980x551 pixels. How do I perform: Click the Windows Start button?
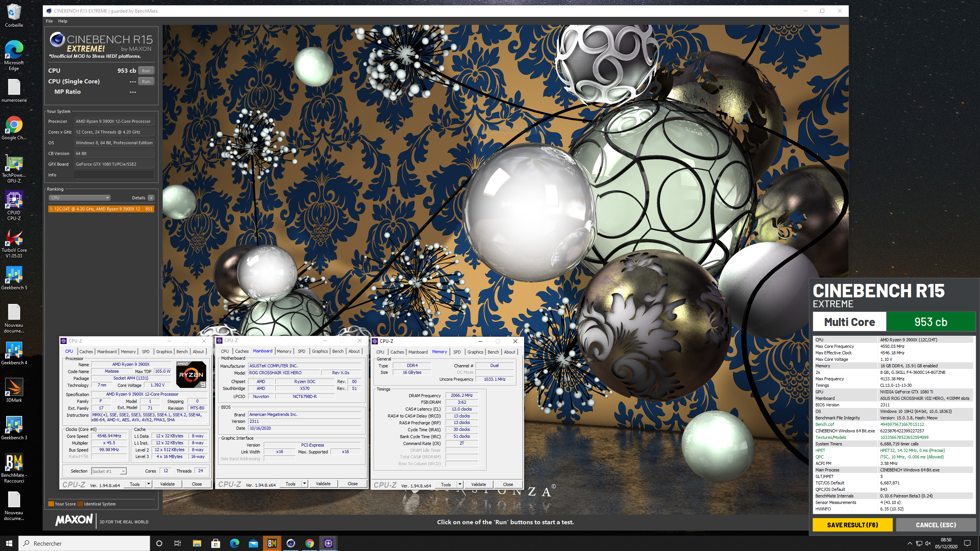pos(9,543)
